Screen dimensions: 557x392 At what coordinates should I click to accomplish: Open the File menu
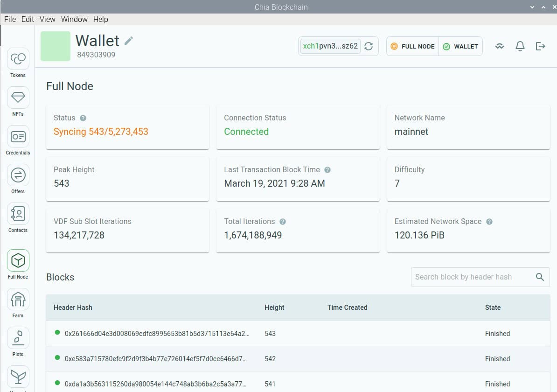(x=10, y=19)
